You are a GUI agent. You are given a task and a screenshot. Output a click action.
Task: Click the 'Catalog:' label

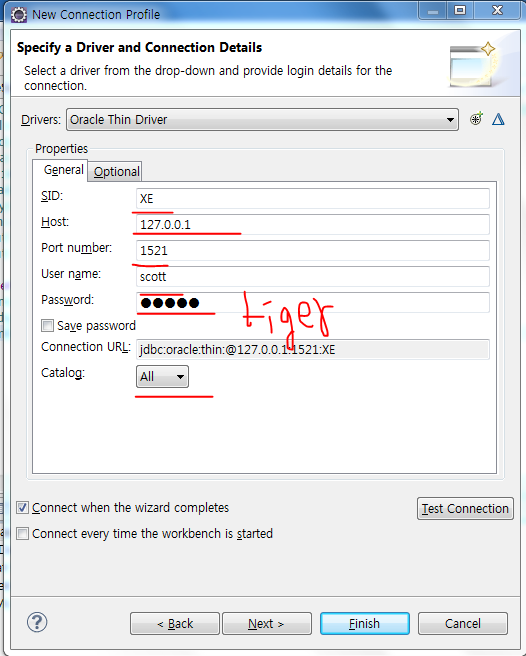tap(63, 373)
